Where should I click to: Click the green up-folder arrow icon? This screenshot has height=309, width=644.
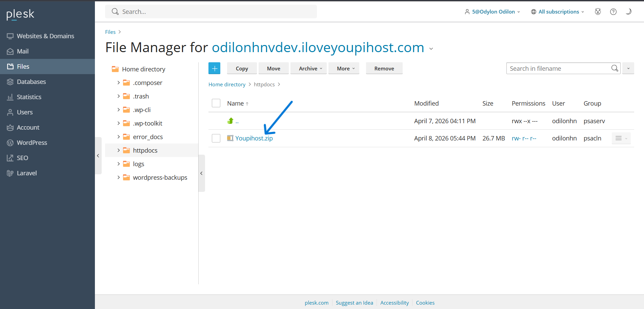[x=231, y=121]
